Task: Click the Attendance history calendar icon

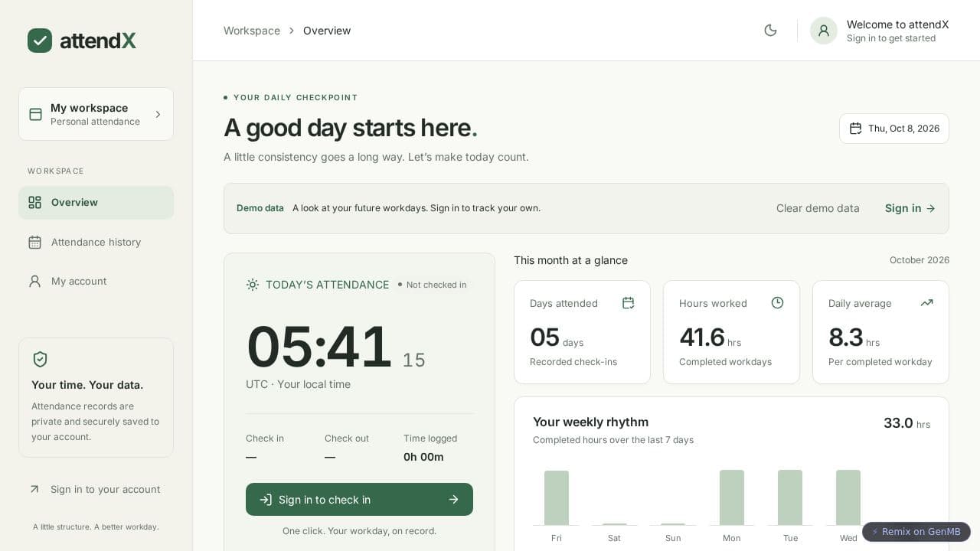Action: pyautogui.click(x=34, y=242)
